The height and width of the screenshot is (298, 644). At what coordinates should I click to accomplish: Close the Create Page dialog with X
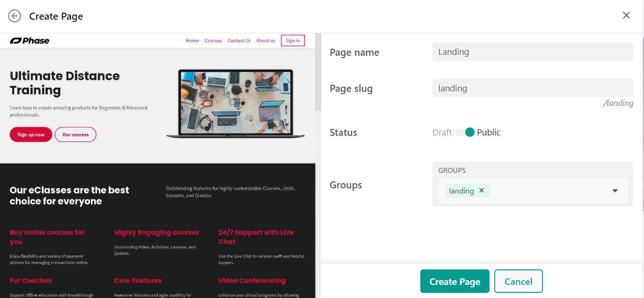point(626,15)
